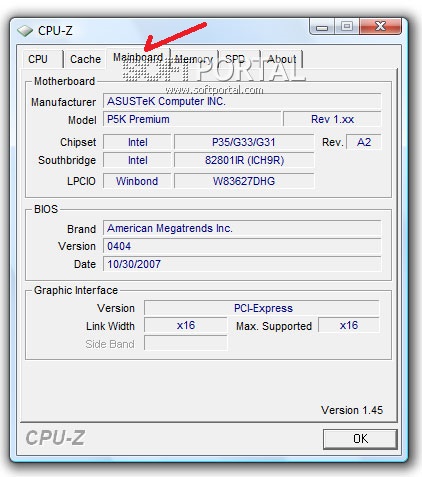Click the Graphic Interface group heading
The image size is (422, 477).
click(x=76, y=290)
